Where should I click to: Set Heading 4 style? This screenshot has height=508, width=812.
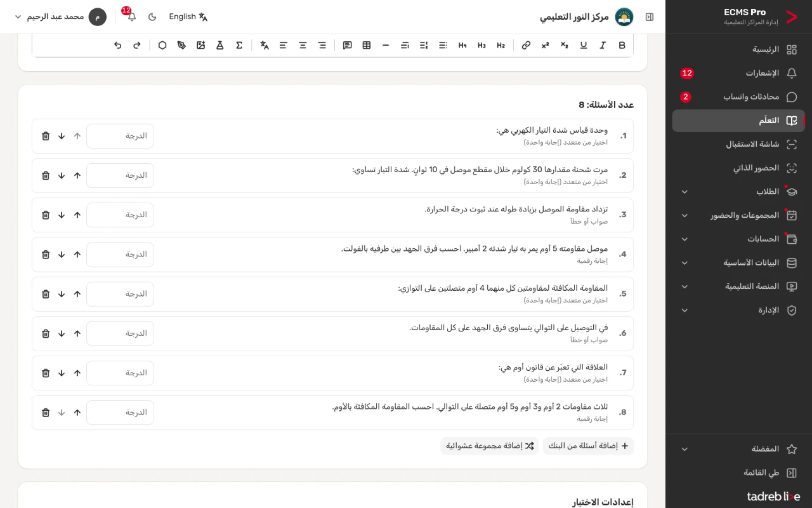click(462, 45)
